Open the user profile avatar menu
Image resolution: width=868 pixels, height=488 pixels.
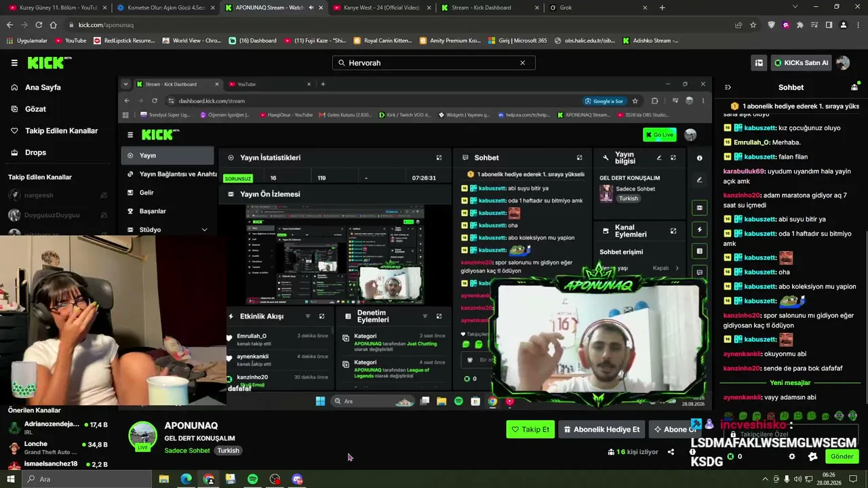click(843, 63)
